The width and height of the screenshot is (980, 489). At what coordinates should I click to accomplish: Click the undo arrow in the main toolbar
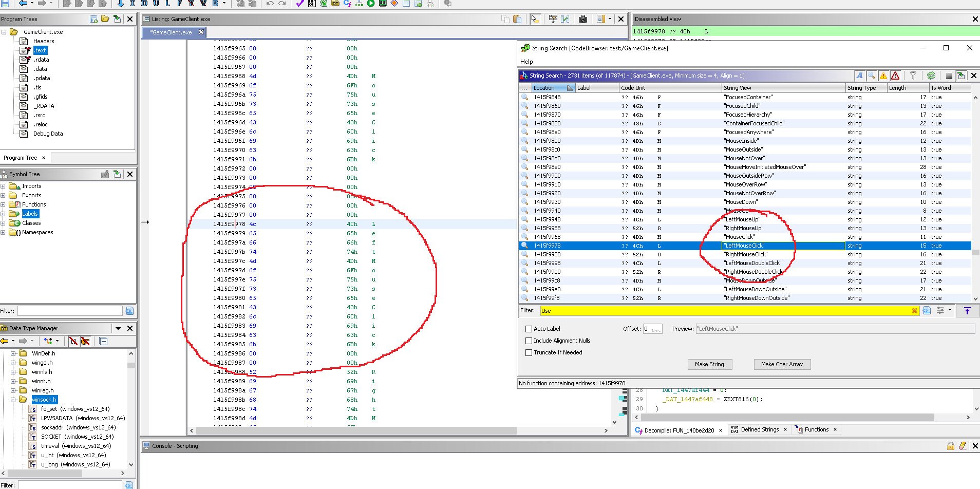pos(270,3)
